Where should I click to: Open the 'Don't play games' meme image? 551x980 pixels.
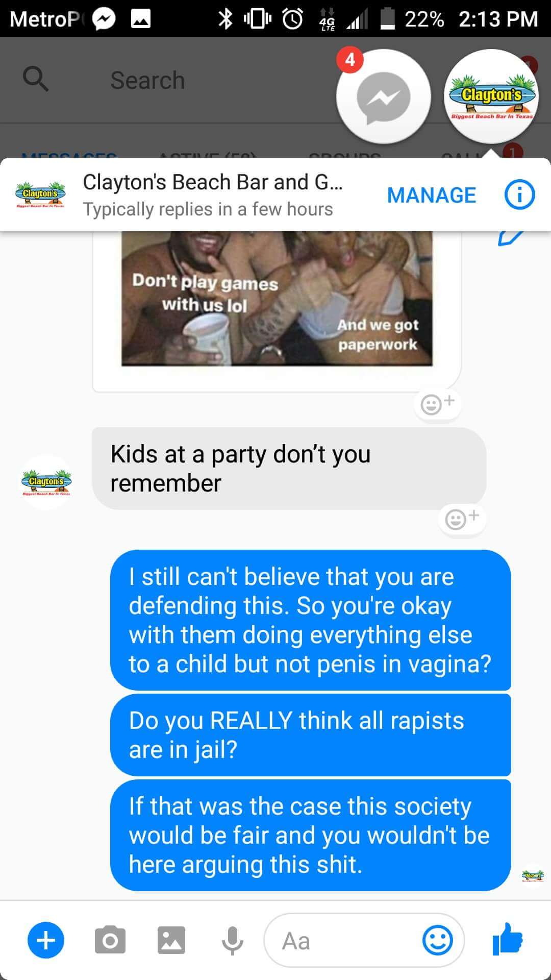point(277,299)
